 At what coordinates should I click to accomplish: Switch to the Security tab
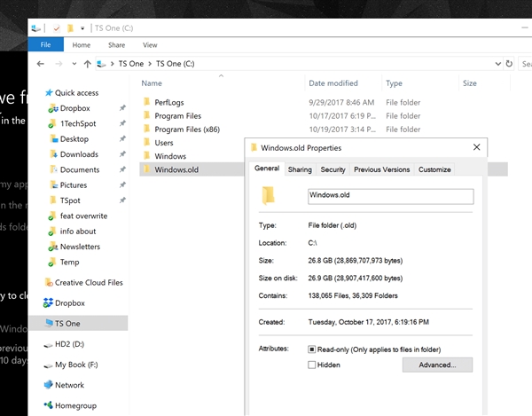click(332, 169)
